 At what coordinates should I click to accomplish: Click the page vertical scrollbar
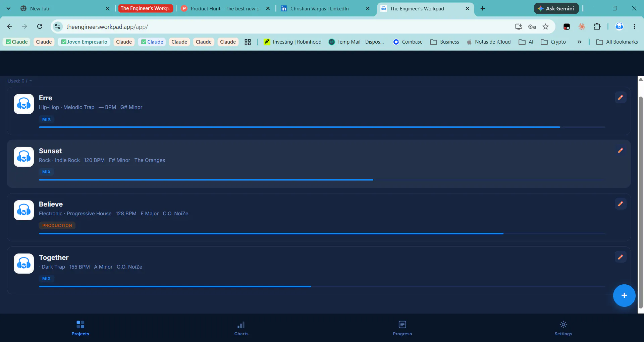point(641,202)
